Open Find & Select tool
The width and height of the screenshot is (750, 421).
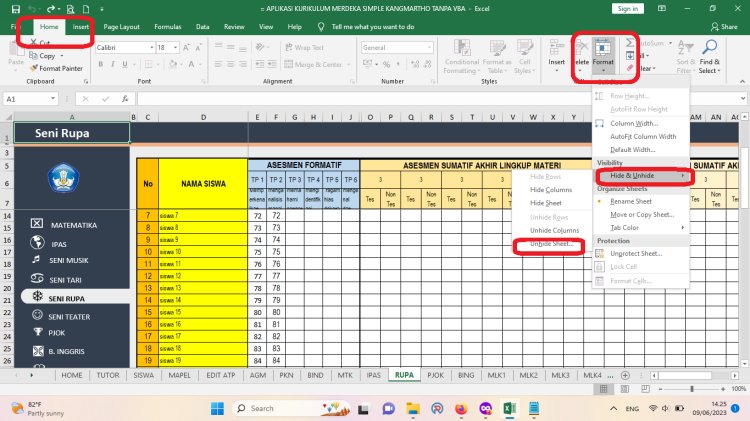[709, 60]
